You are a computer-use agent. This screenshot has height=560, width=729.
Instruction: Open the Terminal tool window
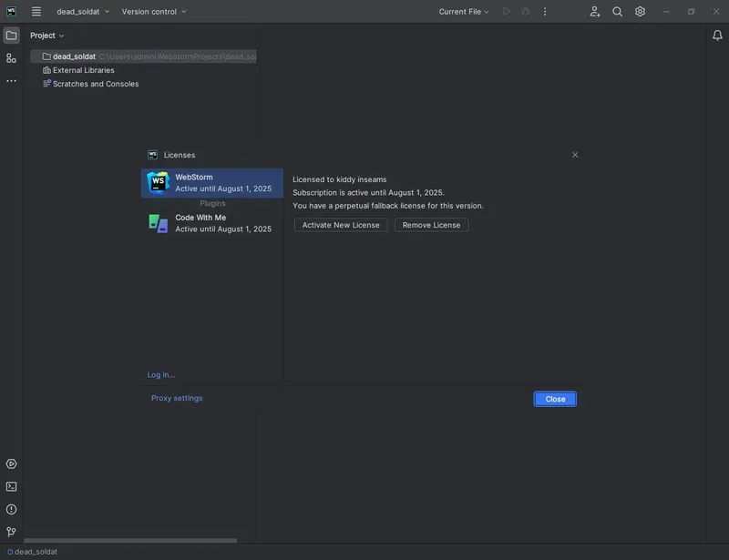pyautogui.click(x=12, y=486)
